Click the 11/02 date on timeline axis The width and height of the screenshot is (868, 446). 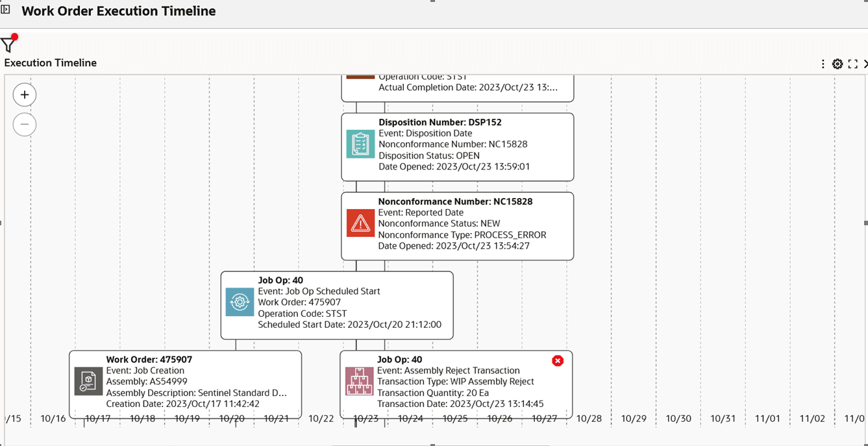812,419
